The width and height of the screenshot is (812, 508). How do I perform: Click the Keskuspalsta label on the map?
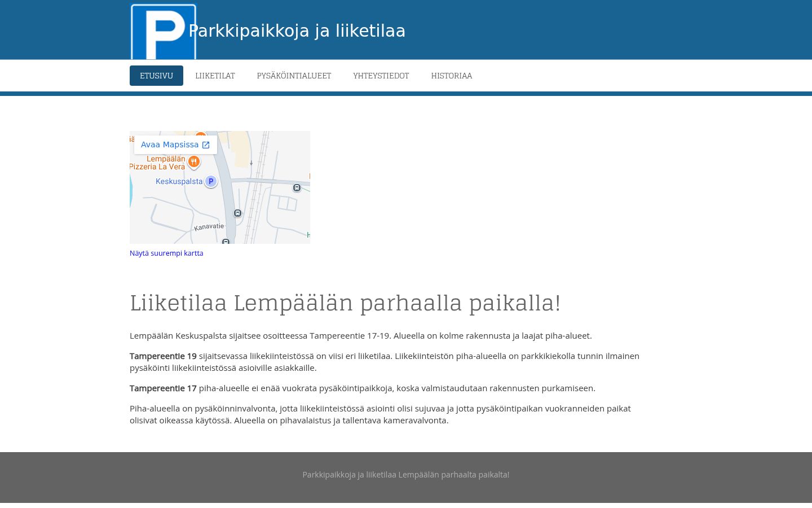pyautogui.click(x=179, y=181)
